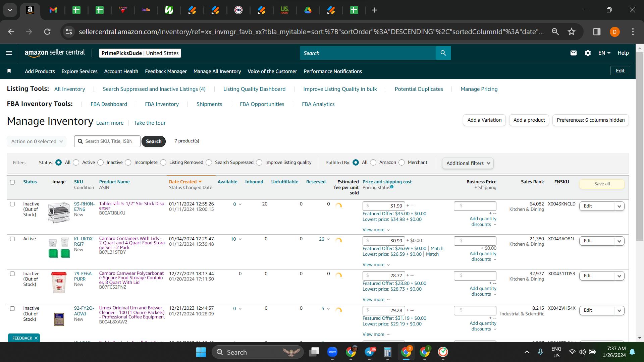Click browser back arrow
The image size is (644, 362).
point(11,32)
